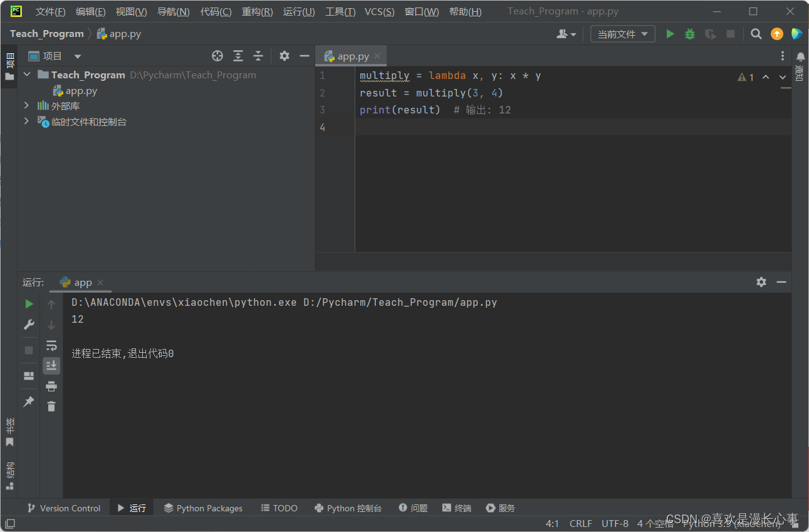Select the debug bug icon

point(689,33)
